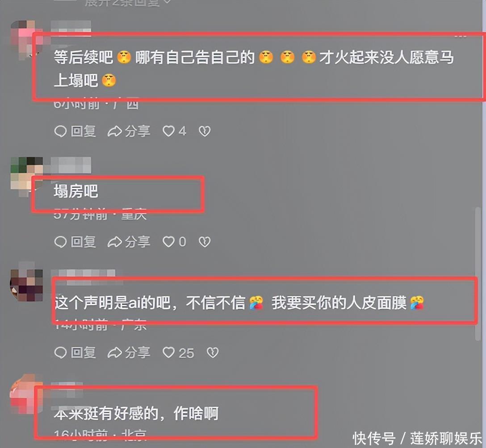Open more options for the first comment
Viewport: 486px width, 448px height.
(x=461, y=36)
